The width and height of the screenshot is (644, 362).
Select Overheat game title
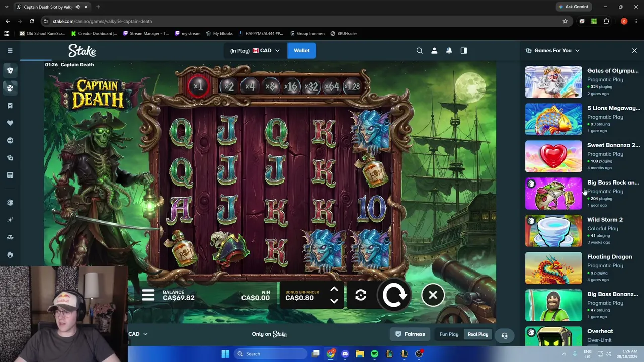(600, 331)
